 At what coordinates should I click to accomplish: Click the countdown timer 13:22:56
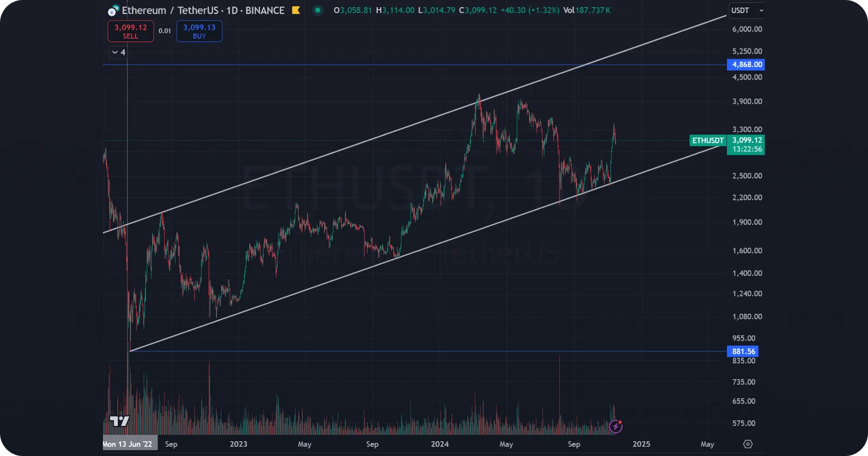coord(746,149)
